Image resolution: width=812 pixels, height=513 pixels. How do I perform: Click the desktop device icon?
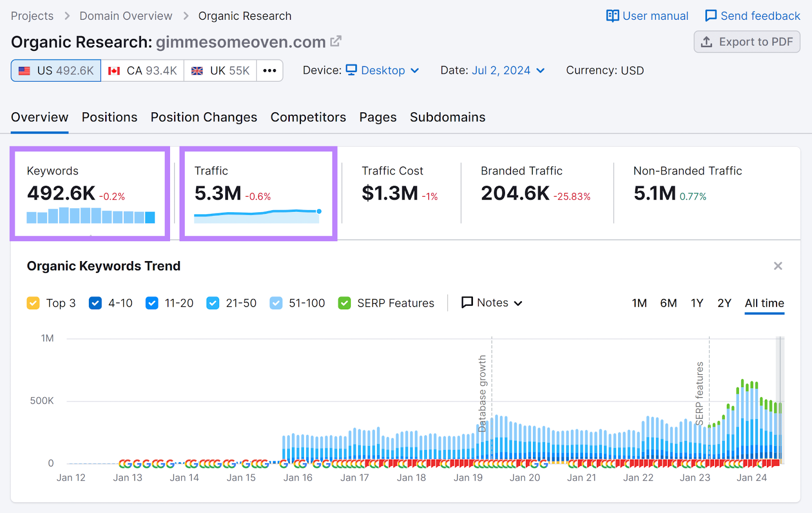point(352,71)
